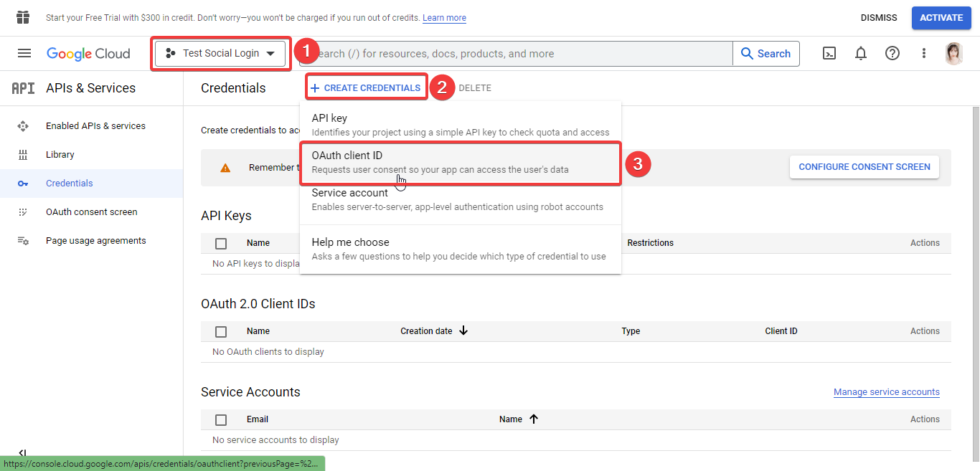Select all Service Accounts checkbox
This screenshot has height=471, width=980.
pyautogui.click(x=221, y=419)
